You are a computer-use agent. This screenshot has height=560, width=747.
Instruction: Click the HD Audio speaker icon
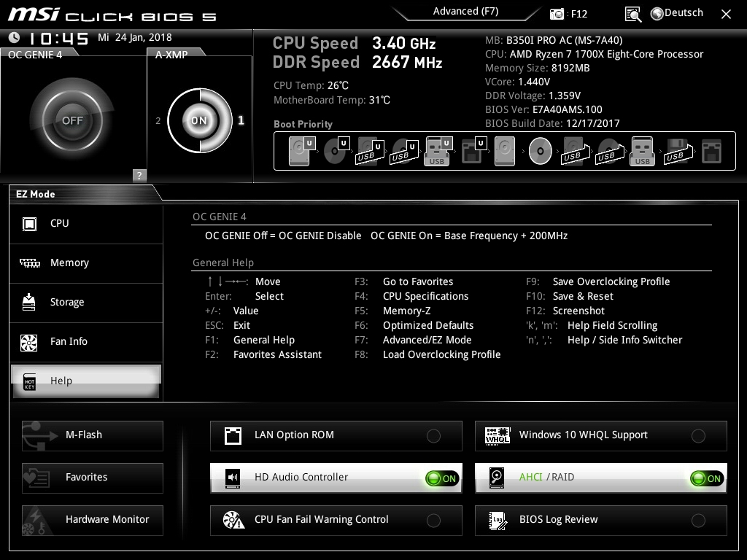233,478
